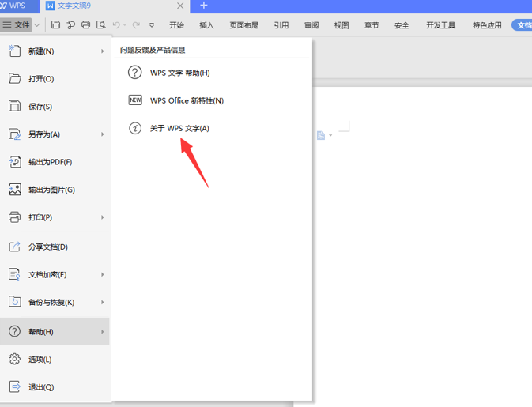The height and width of the screenshot is (407, 532).
Task: Switch to the 开发工具 ribbon tab
Action: pos(441,25)
